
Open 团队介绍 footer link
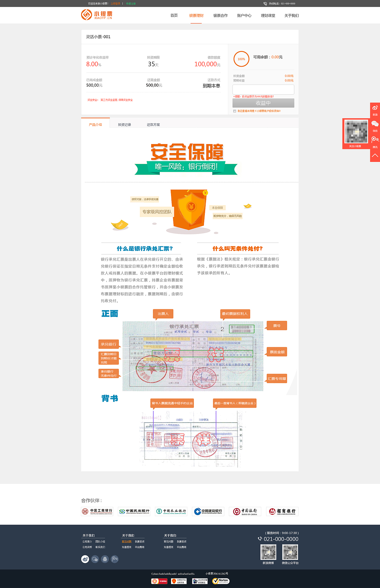(x=100, y=541)
